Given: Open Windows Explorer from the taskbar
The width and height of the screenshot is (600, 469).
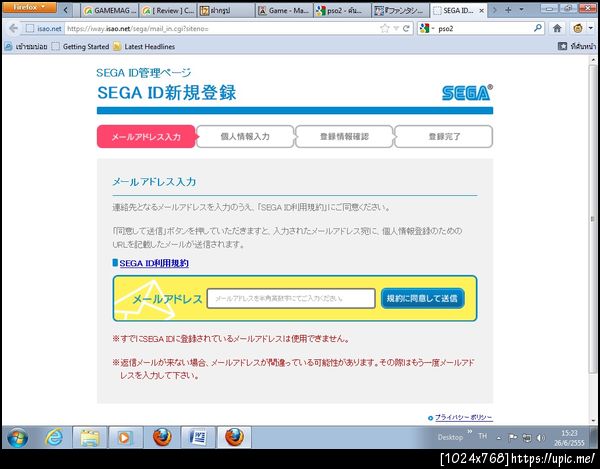Looking at the screenshot, I should click(90, 437).
